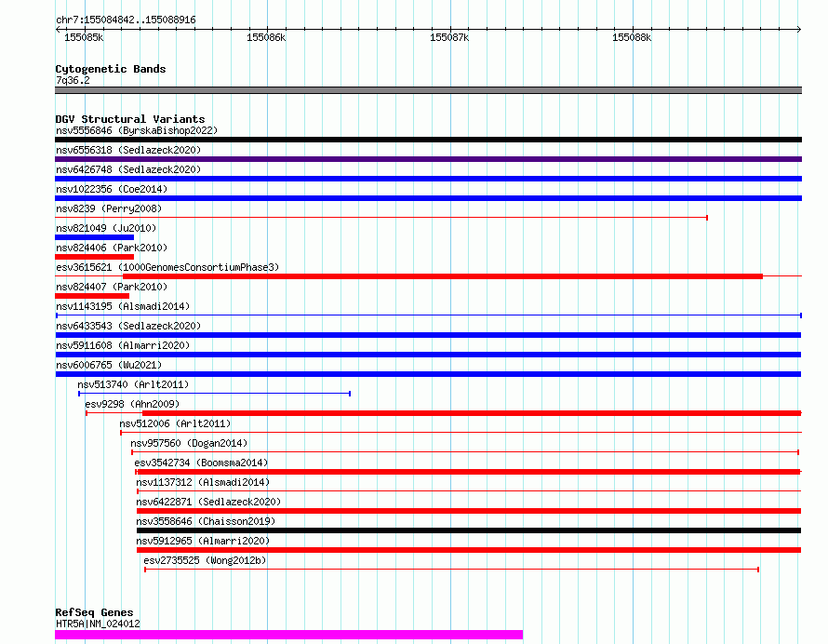Open variant nsv6556318 (Sedlazeck2020) label
The height and width of the screenshot is (644, 828).
[128, 150]
